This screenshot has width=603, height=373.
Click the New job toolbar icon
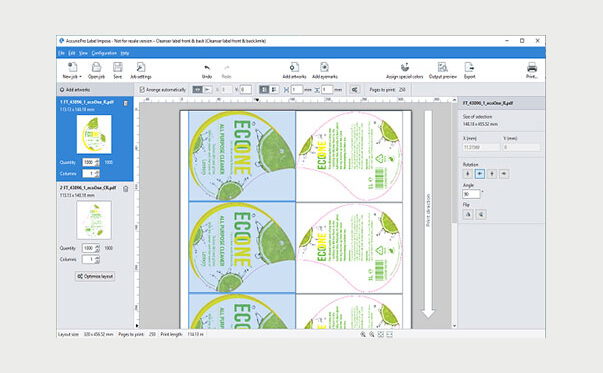[72, 67]
